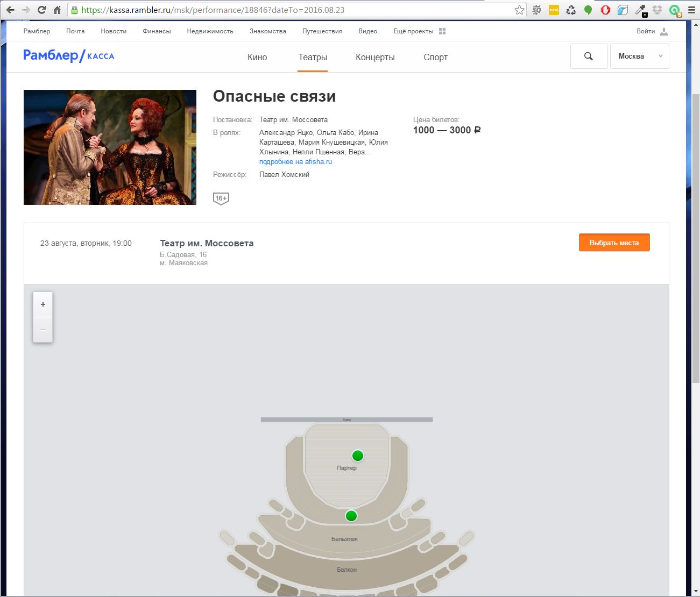Go to browser home page icon
700x597 pixels.
tap(57, 10)
